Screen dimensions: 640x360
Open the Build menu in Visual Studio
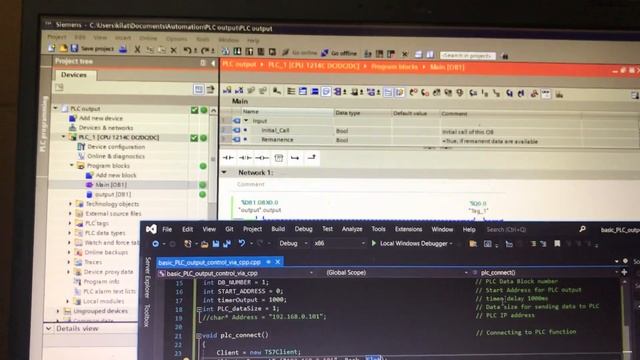coord(278,229)
